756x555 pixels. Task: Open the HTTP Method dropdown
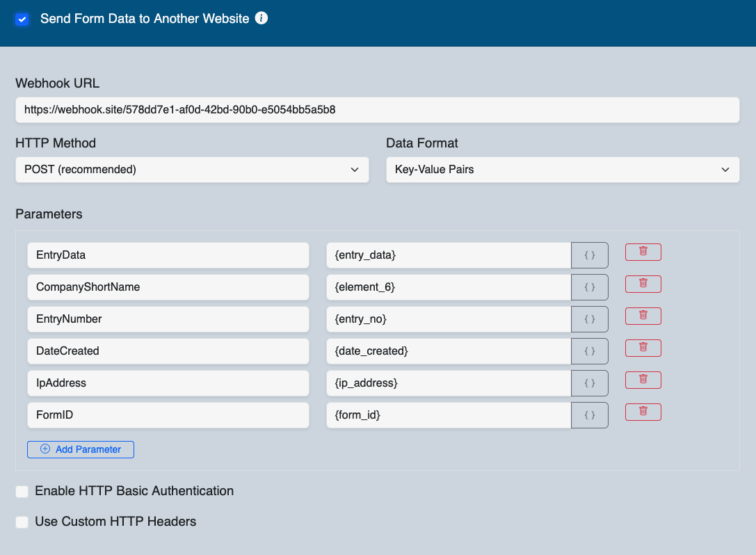coord(192,170)
